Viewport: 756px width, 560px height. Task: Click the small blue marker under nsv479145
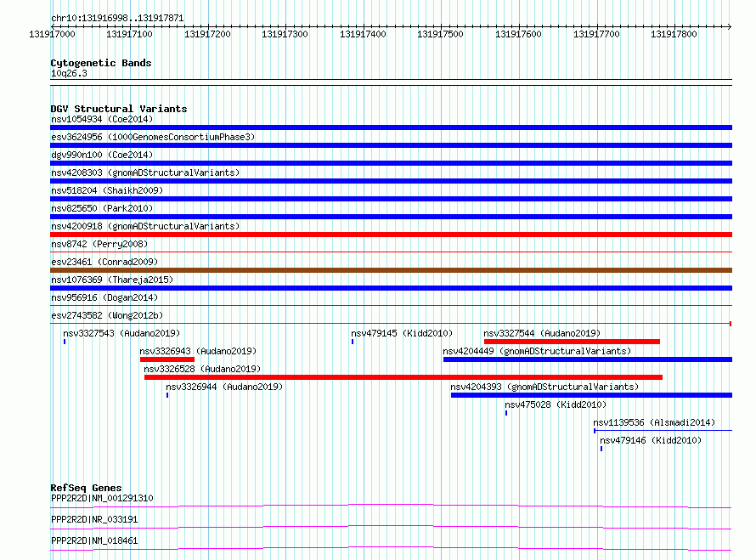click(x=353, y=342)
